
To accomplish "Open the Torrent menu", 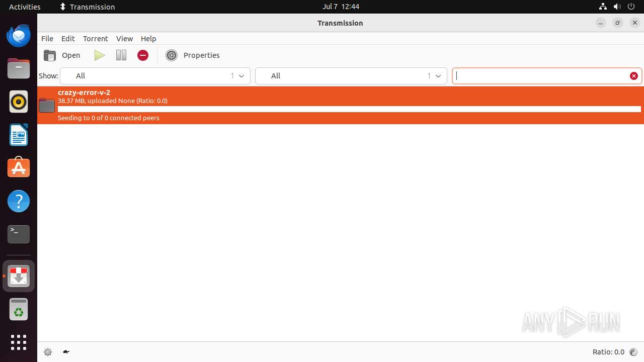I will [x=96, y=39].
